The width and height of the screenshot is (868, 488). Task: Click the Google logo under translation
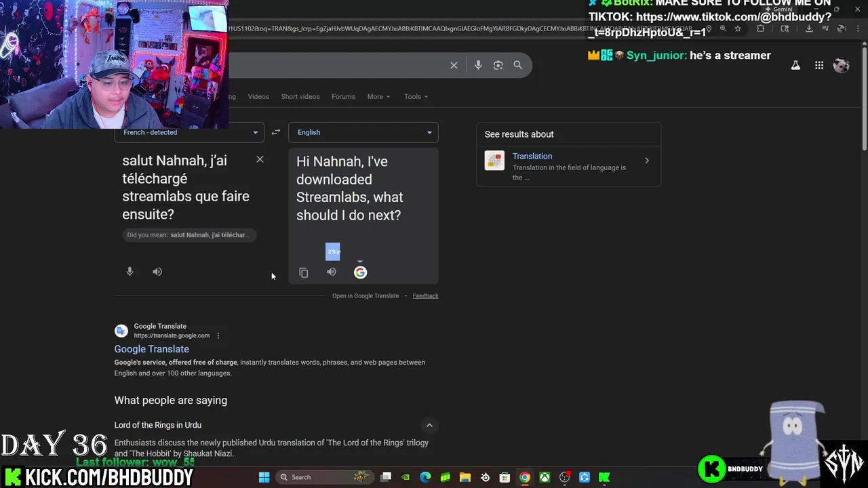point(360,272)
